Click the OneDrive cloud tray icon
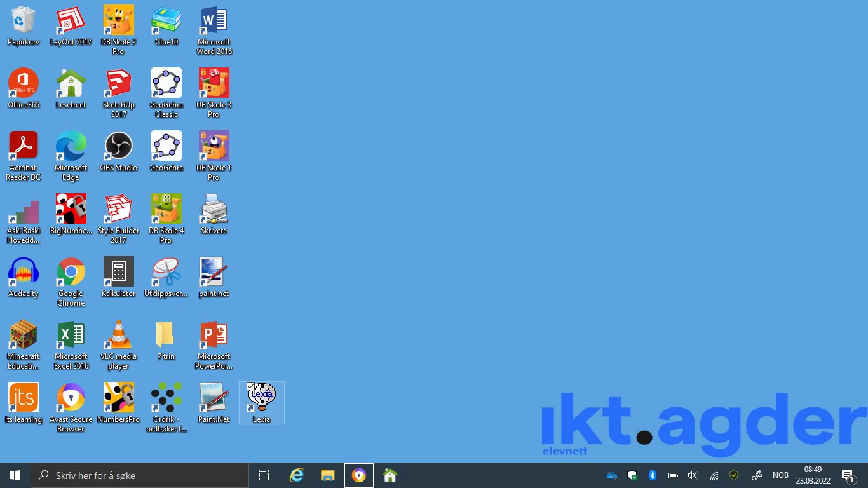 (x=612, y=475)
